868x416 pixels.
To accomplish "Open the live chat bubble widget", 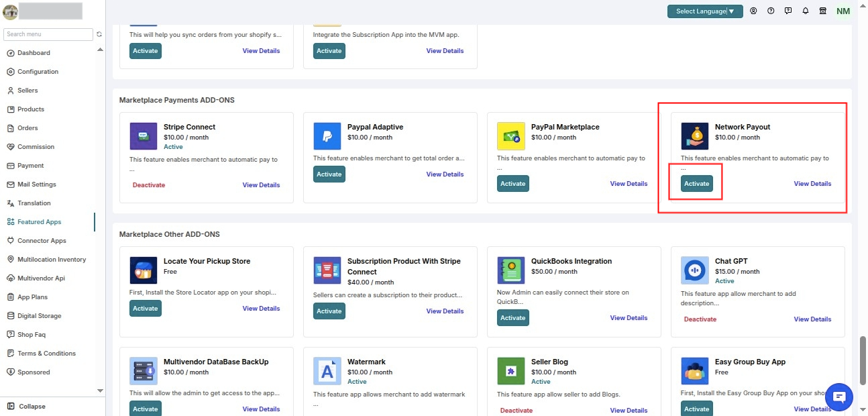I will 838,397.
